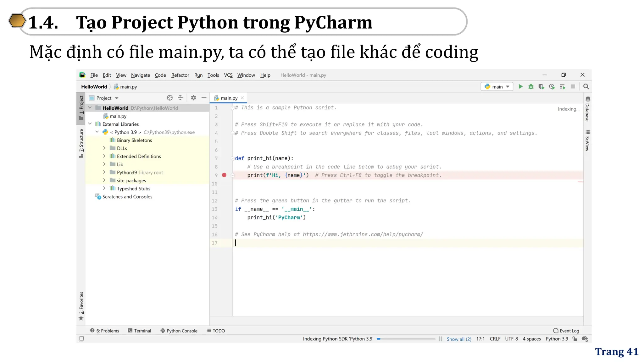Screen dimensions: 644x362
Task: Click the indexing progress bar
Action: [406, 339]
